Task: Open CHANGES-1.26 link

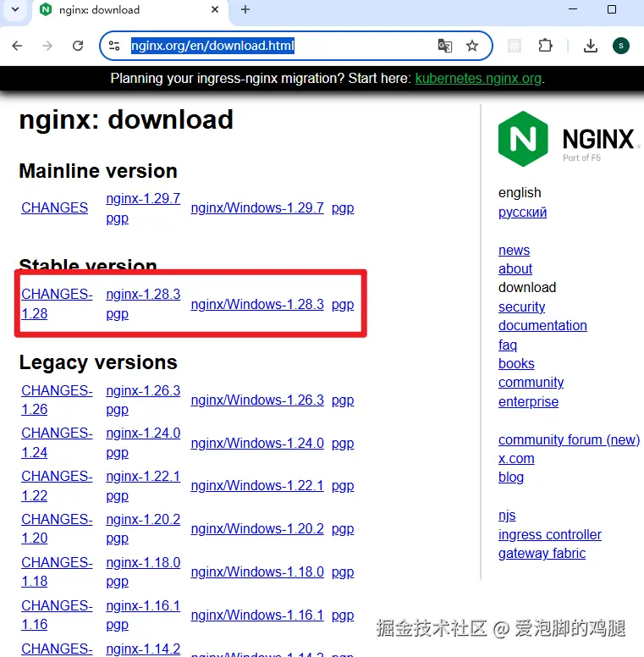Action: [x=57, y=400]
